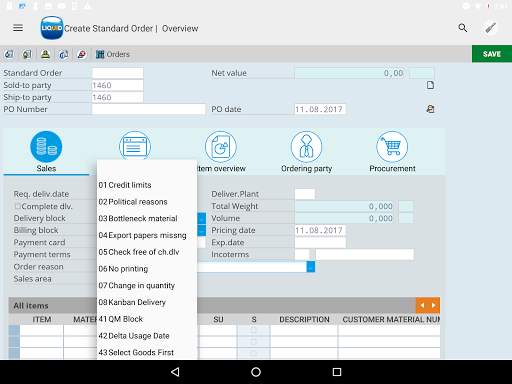Screen dimensions: 512x384
Task: Click the yellow header icon in toolbar
Action: (45, 54)
